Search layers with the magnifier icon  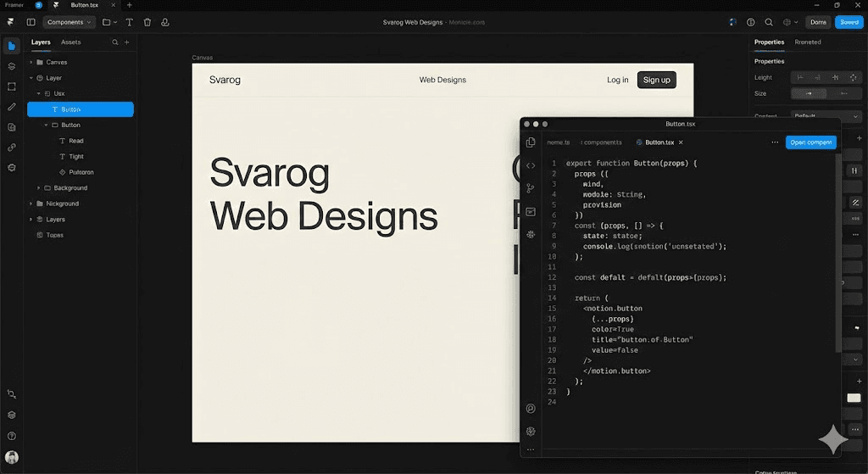[x=115, y=42]
